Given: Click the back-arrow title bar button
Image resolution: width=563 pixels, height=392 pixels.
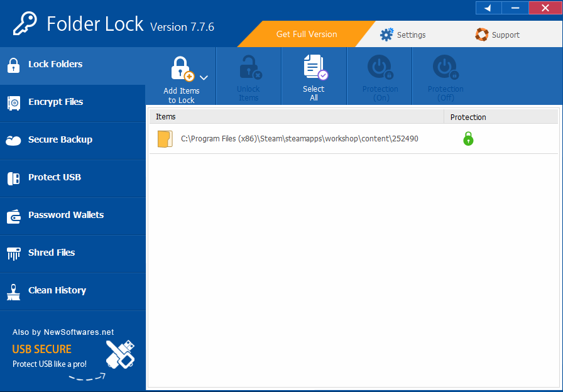Looking at the screenshot, I should click(488, 8).
